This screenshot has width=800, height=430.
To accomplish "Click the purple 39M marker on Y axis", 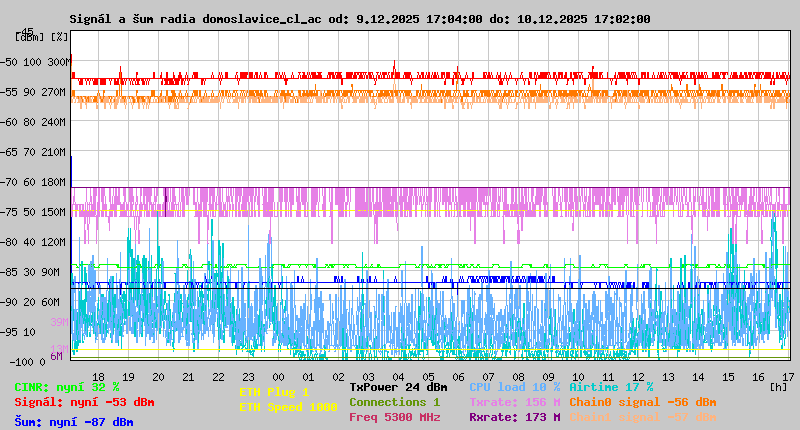I will [x=59, y=322].
